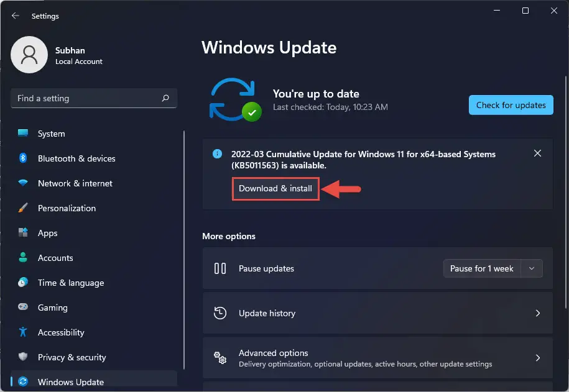Viewport: 569px width, 392px height.
Task: Click the More options heading
Action: pos(229,236)
